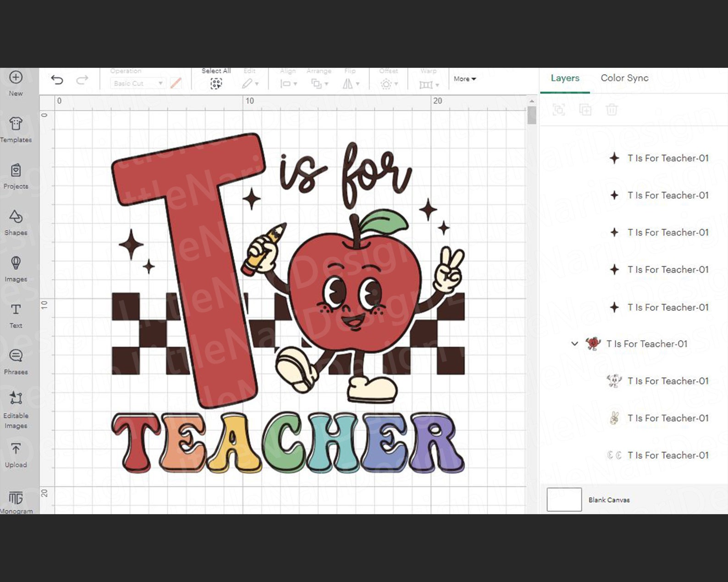
Task: Select the fourth T Is For Teacher-01 star layer
Action: coord(659,269)
